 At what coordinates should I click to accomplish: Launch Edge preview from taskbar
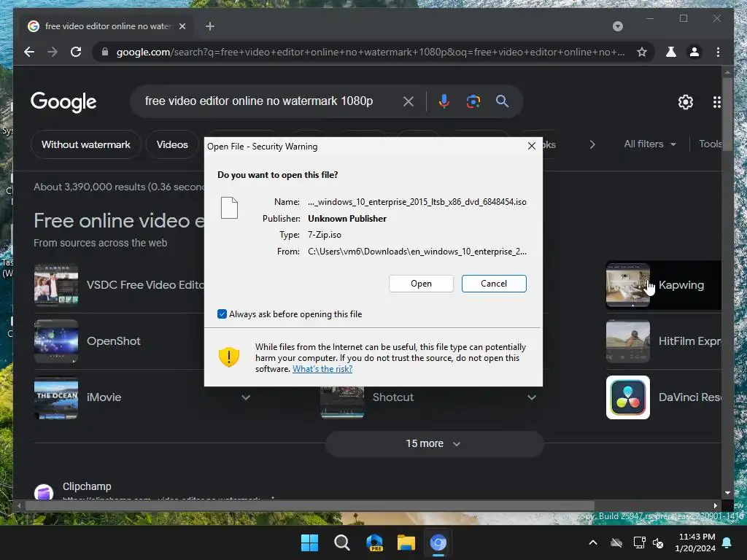[x=374, y=542]
